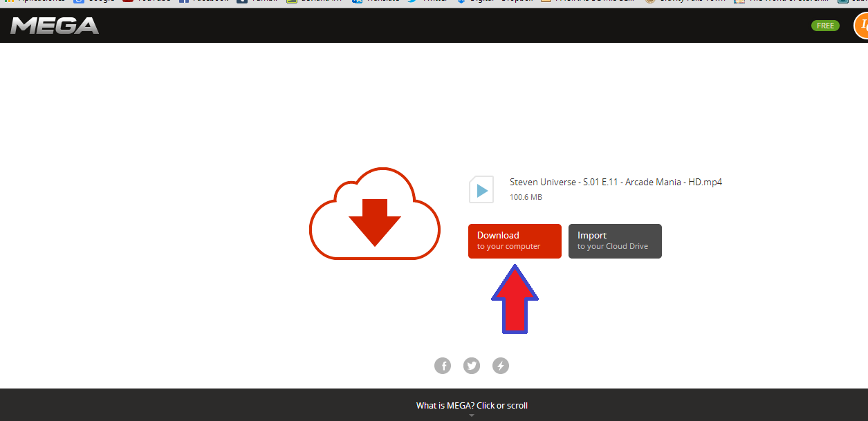
Task: Click the 100.6 MB file size text
Action: [526, 197]
